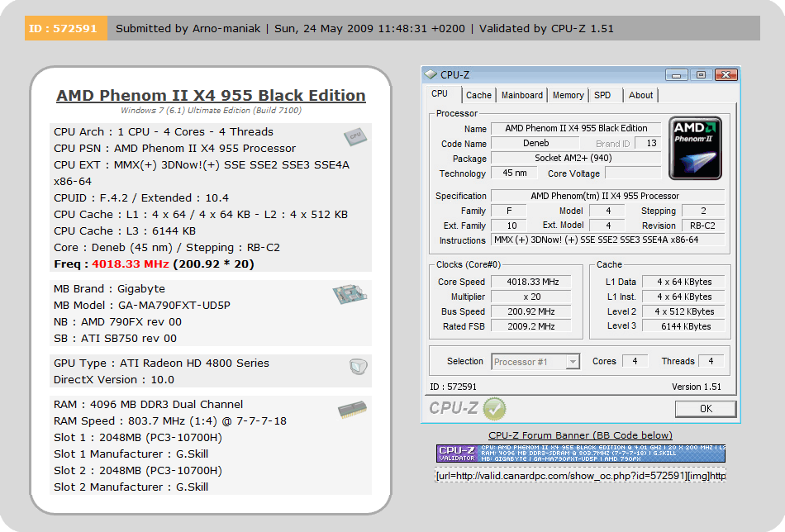Click the AMD Phenom II logo image

point(696,148)
